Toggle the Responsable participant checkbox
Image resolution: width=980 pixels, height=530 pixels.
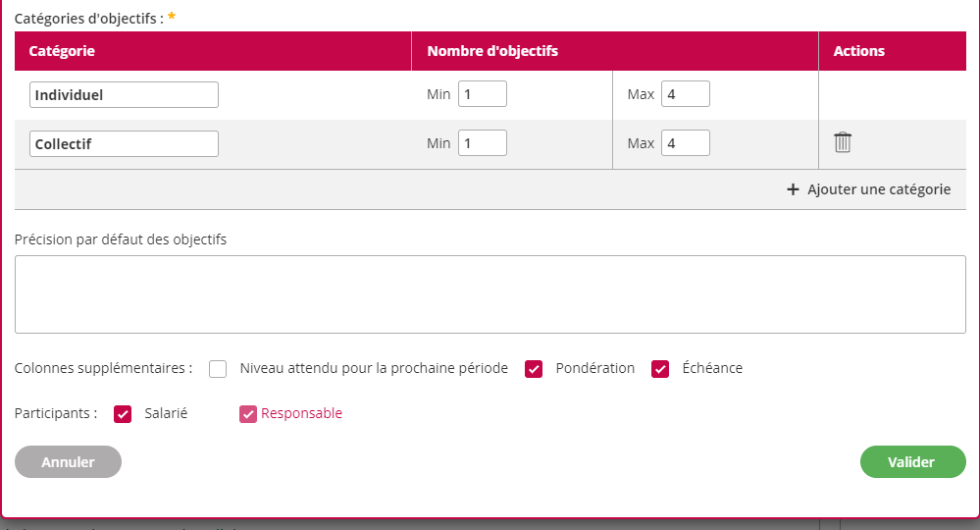tap(248, 414)
